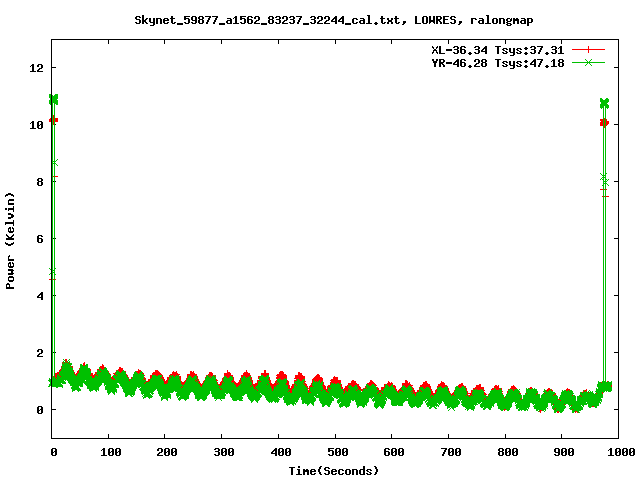Click the y-axis tick label 4
Image resolution: width=640 pixels, height=480 pixels.
(x=40, y=296)
